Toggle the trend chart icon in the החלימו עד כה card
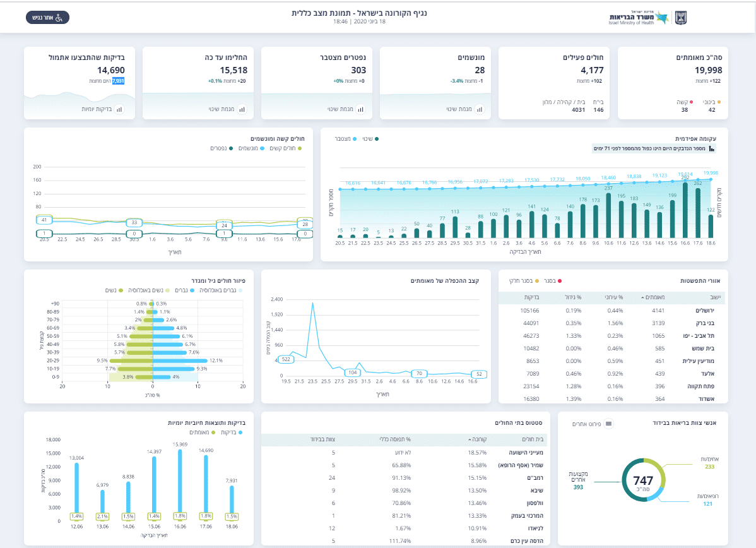Viewport: 756px width, 548px height. point(242,109)
